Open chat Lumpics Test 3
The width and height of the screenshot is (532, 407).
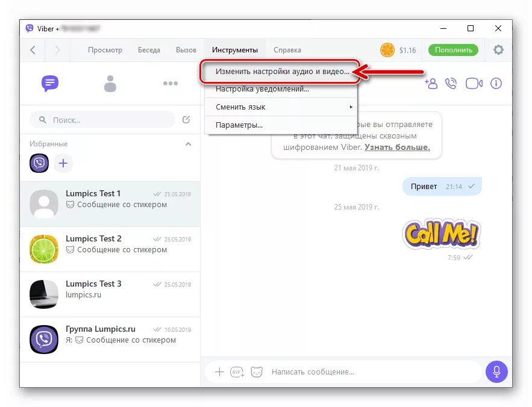(110, 294)
